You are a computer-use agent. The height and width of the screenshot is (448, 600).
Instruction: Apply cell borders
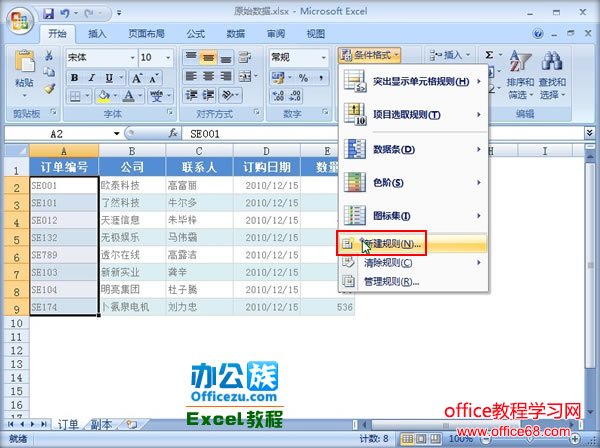(x=75, y=96)
